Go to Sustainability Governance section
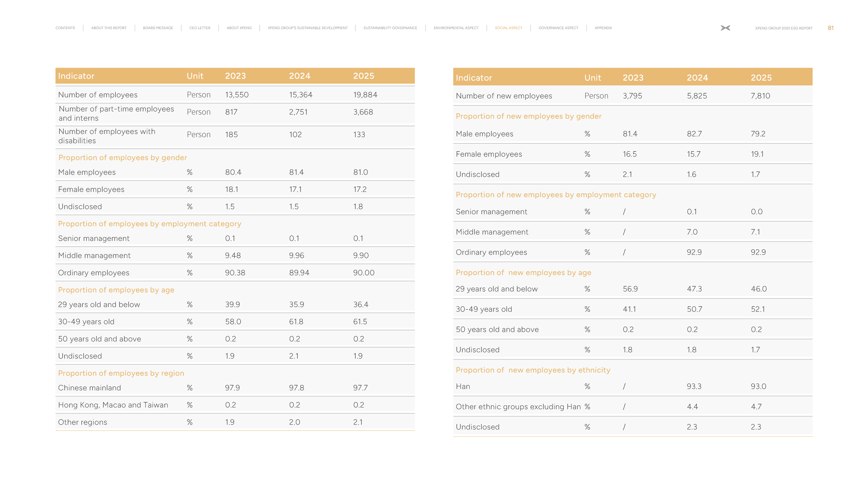 click(x=390, y=28)
